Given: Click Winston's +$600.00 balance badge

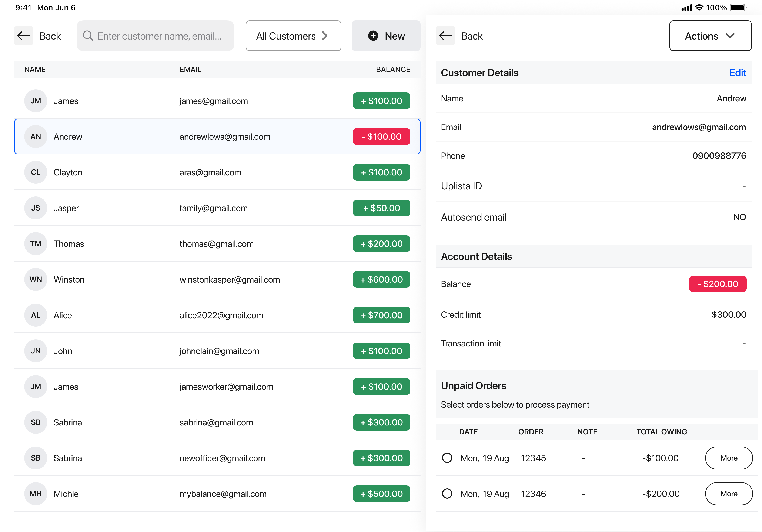Looking at the screenshot, I should coord(381,280).
